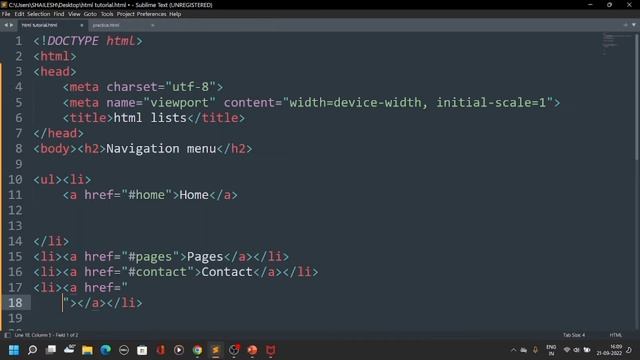Open the media player taskbar icon
This screenshot has height=360, width=640.
point(179,350)
